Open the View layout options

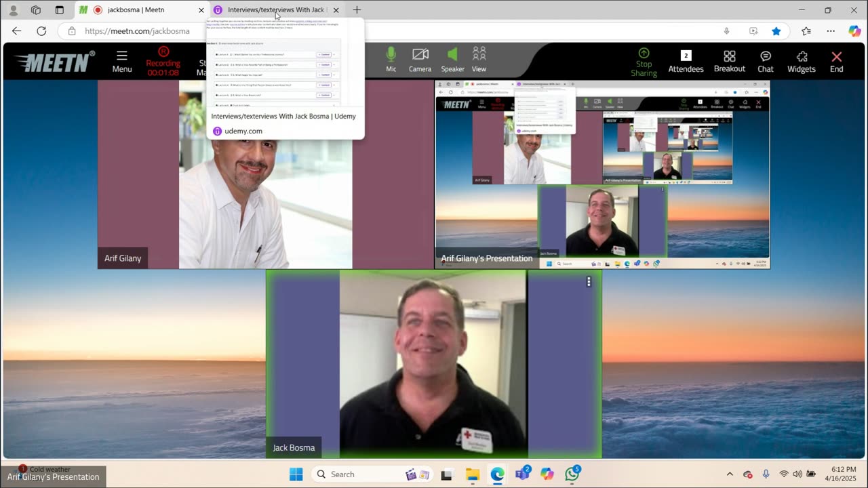[x=479, y=60]
